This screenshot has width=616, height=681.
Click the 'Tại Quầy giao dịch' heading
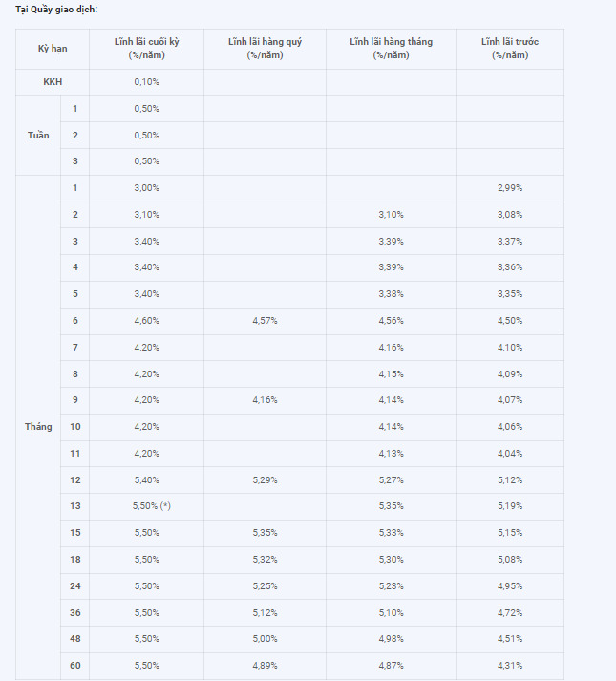tap(56, 10)
